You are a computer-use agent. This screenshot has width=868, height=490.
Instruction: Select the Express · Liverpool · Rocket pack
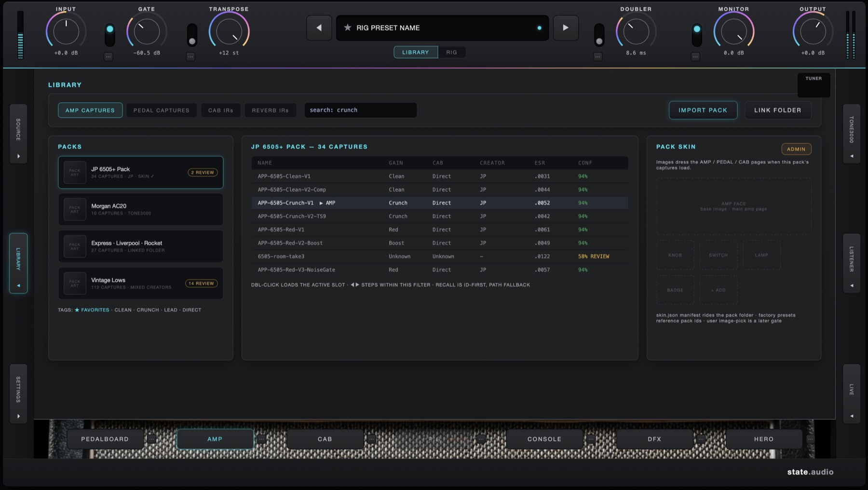pos(141,246)
